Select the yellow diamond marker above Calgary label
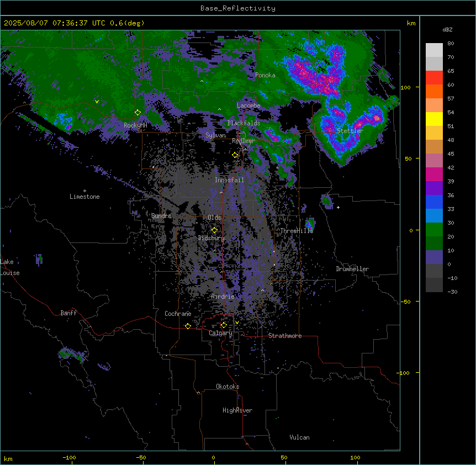The height and width of the screenshot is (465, 476). 224,325
